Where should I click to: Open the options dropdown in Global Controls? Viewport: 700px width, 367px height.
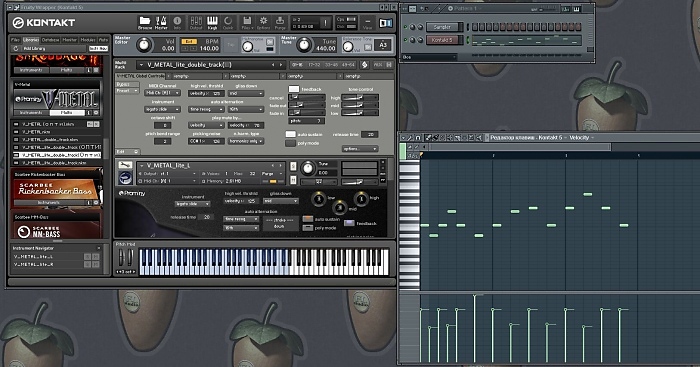[x=360, y=149]
